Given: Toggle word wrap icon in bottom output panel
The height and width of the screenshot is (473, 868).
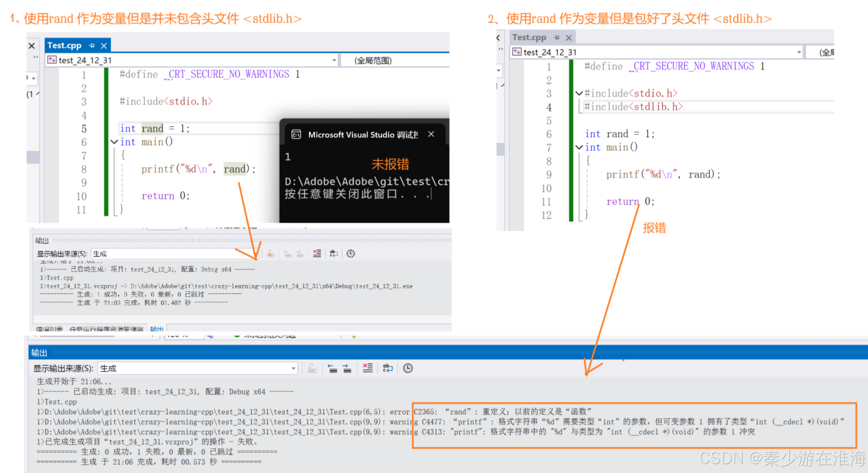Looking at the screenshot, I should point(388,368).
